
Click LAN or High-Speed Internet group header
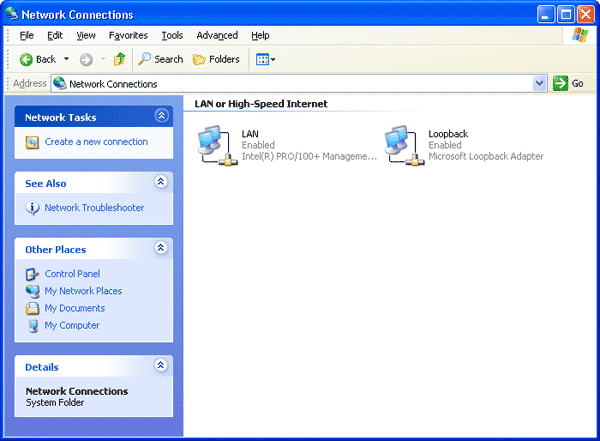click(x=261, y=104)
